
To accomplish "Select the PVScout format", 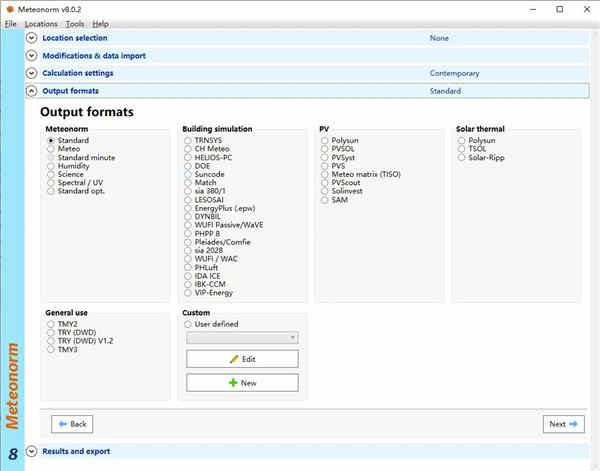I will [x=341, y=183].
